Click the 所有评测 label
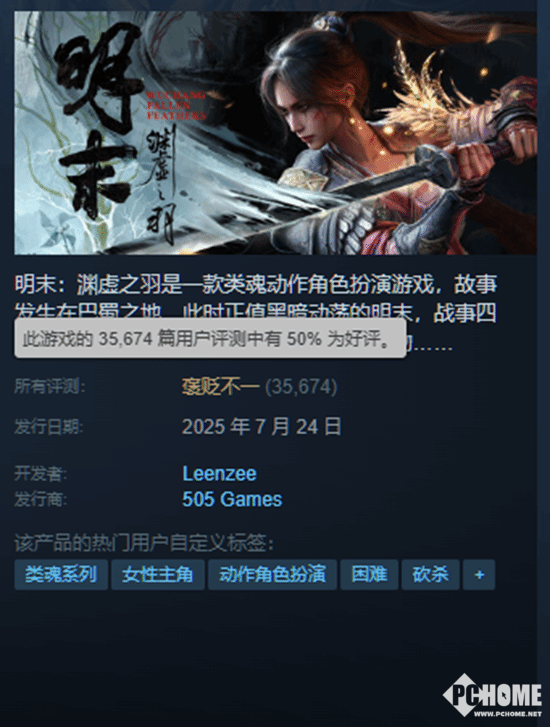 pyautogui.click(x=50, y=386)
